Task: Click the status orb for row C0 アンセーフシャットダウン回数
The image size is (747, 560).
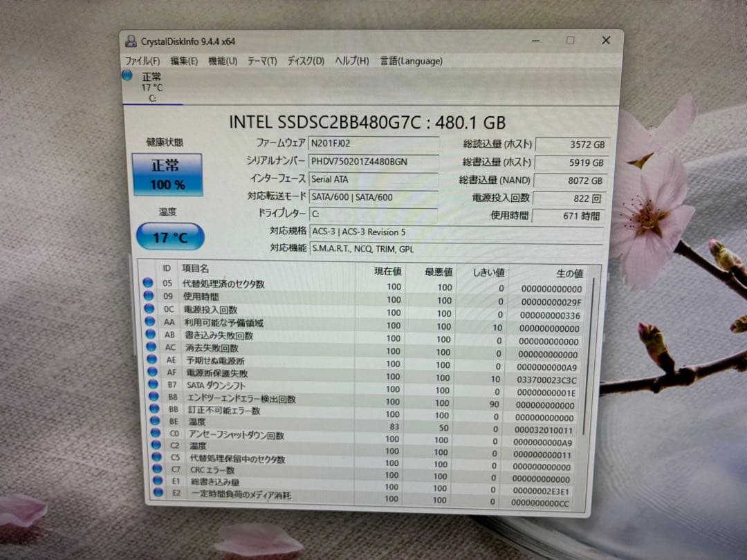Action: (x=156, y=433)
